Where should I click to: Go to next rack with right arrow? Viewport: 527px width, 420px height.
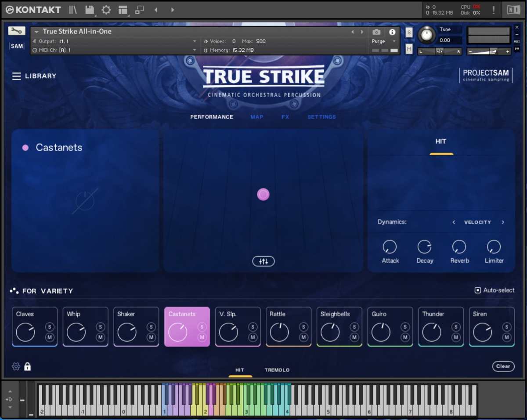tap(173, 10)
